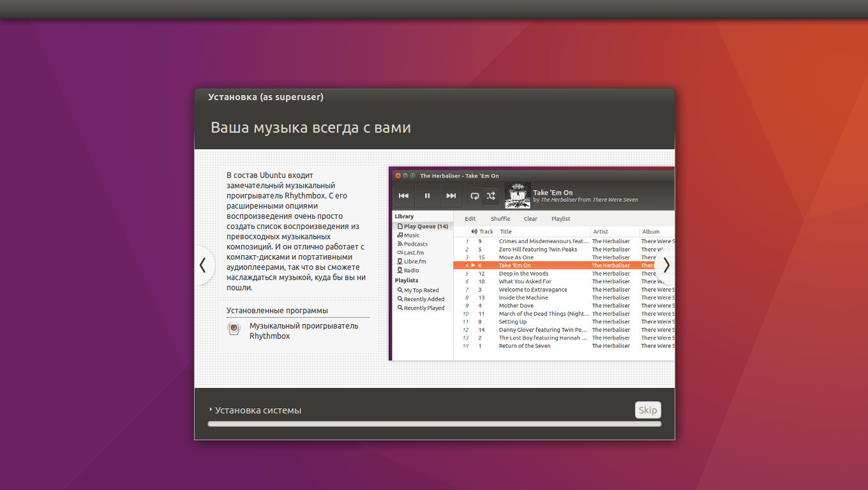Toggle the shuffle icon in Rhythmbox player toolbar
This screenshot has height=490, width=868.
pos(491,196)
